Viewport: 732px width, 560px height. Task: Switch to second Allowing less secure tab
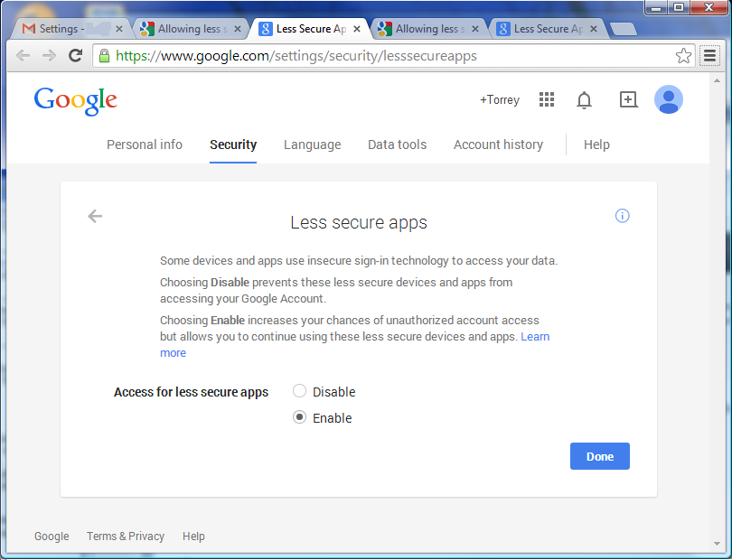tap(429, 29)
